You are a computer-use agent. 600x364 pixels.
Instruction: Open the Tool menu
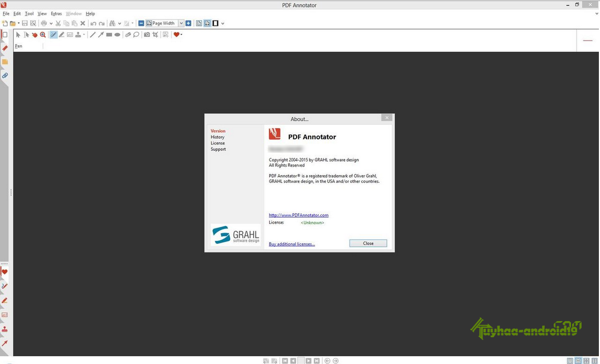tap(30, 14)
